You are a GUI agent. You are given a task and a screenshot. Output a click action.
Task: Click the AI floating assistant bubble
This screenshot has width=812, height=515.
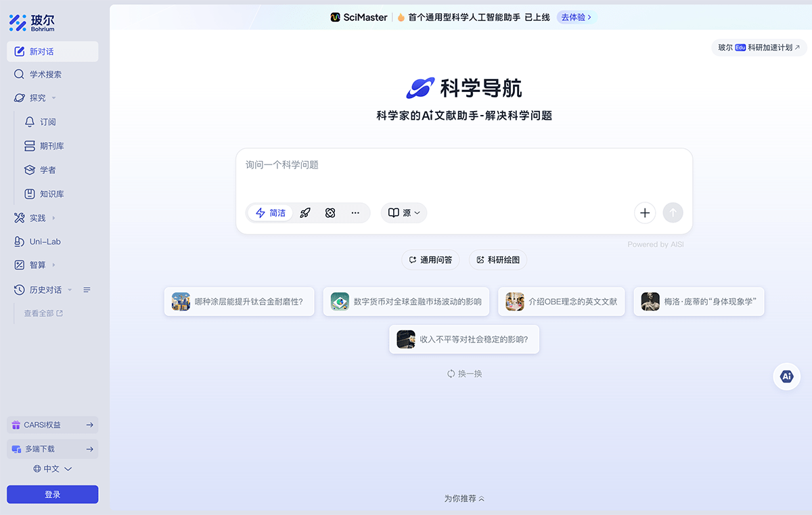pyautogui.click(x=786, y=376)
